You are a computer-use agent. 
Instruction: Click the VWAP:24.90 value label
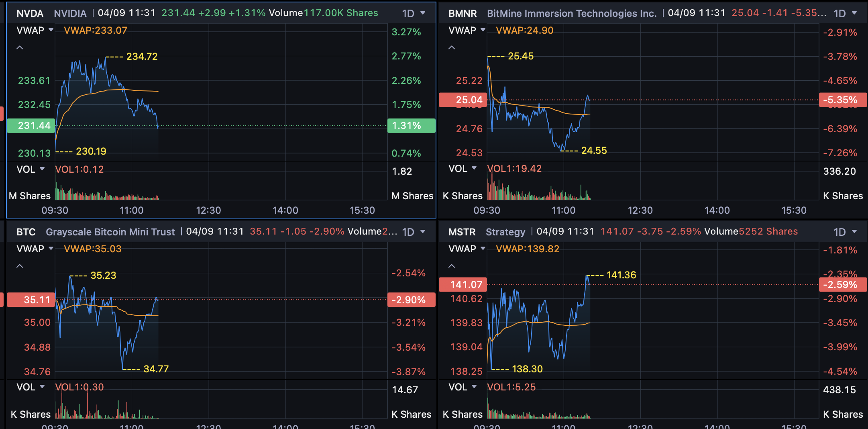525,31
